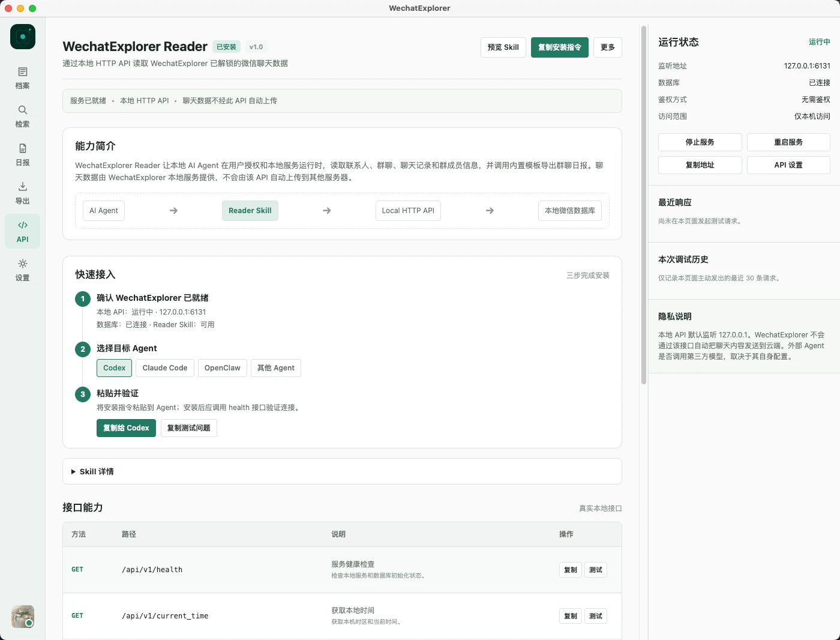Image resolution: width=840 pixels, height=640 pixels.
Task: Click the /api/v1/health path text
Action: click(x=152, y=570)
